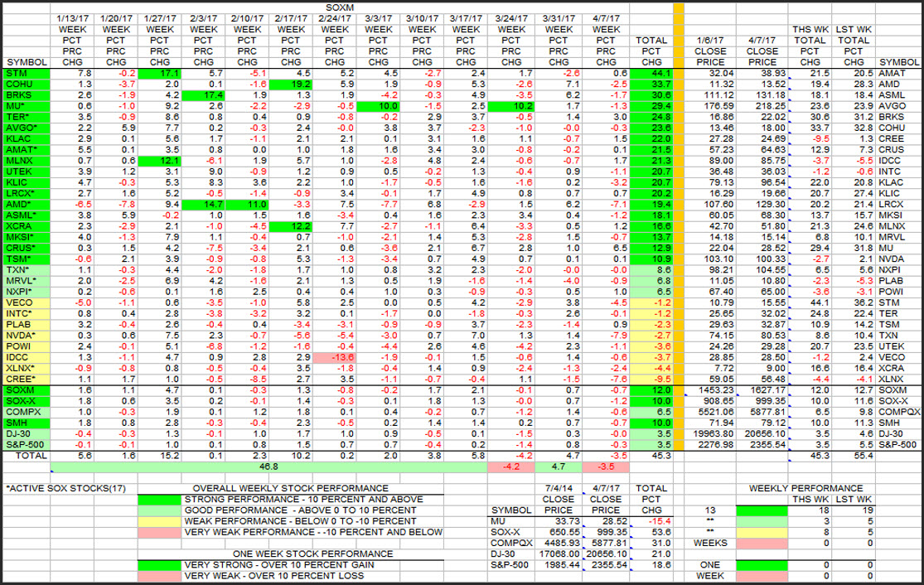The height and width of the screenshot is (585, 924).
Task: Click the ONE WEEK STOCK PERFORMANCE heading
Action: (313, 554)
